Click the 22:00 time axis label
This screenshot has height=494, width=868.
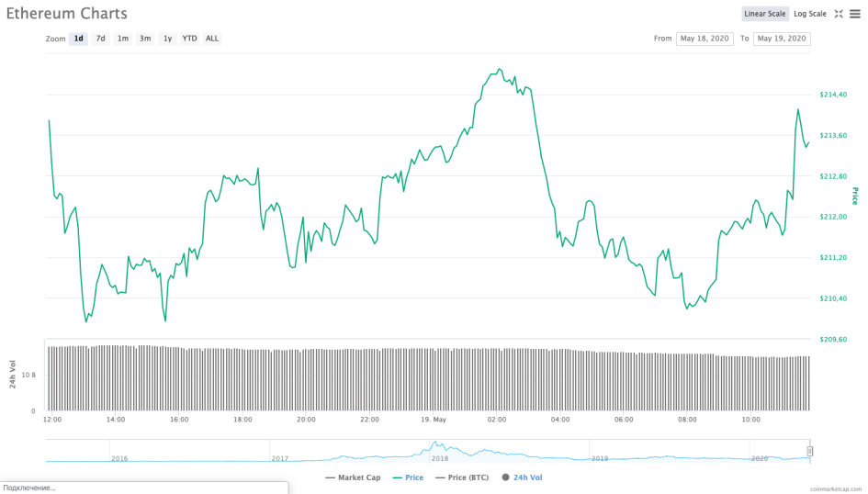click(x=370, y=420)
